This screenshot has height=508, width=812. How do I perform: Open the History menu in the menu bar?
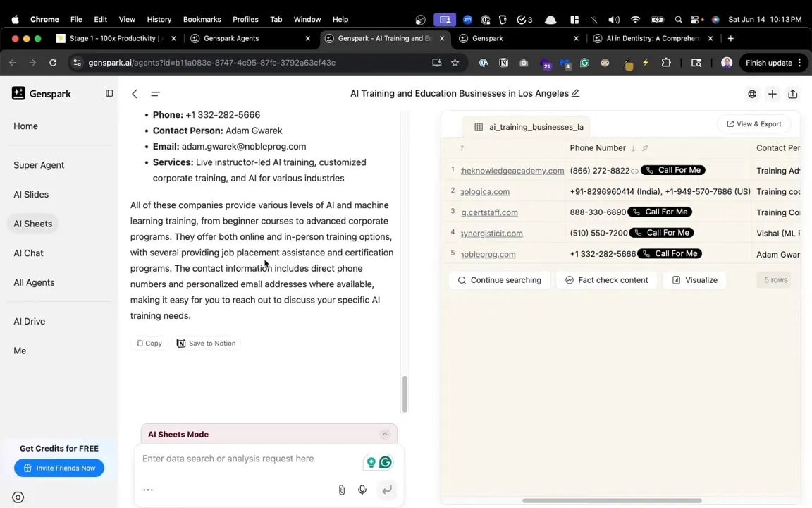click(159, 19)
